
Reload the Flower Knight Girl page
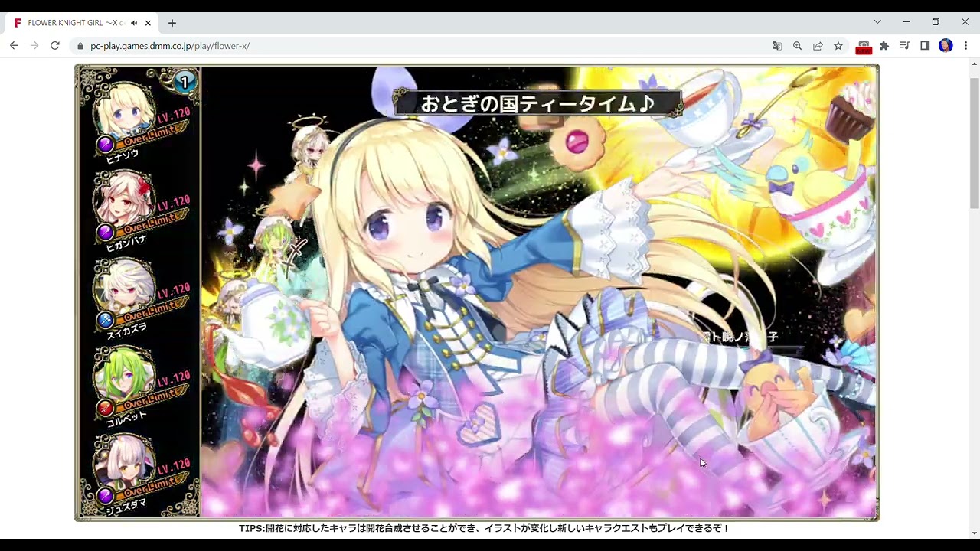[x=55, y=46]
